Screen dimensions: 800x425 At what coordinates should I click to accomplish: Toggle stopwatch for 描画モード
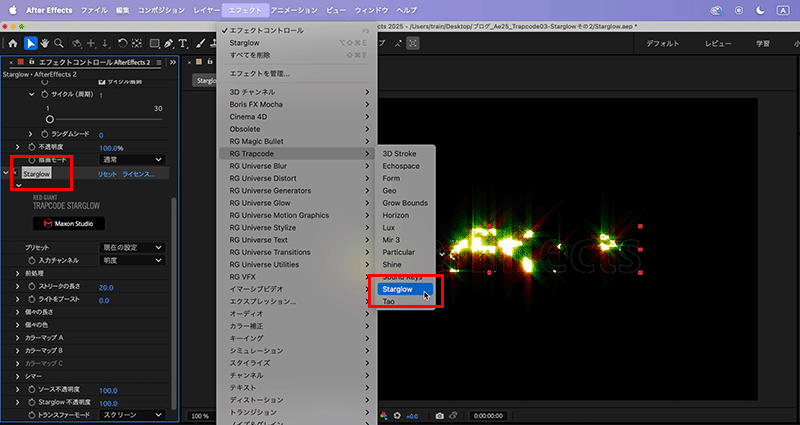32,160
